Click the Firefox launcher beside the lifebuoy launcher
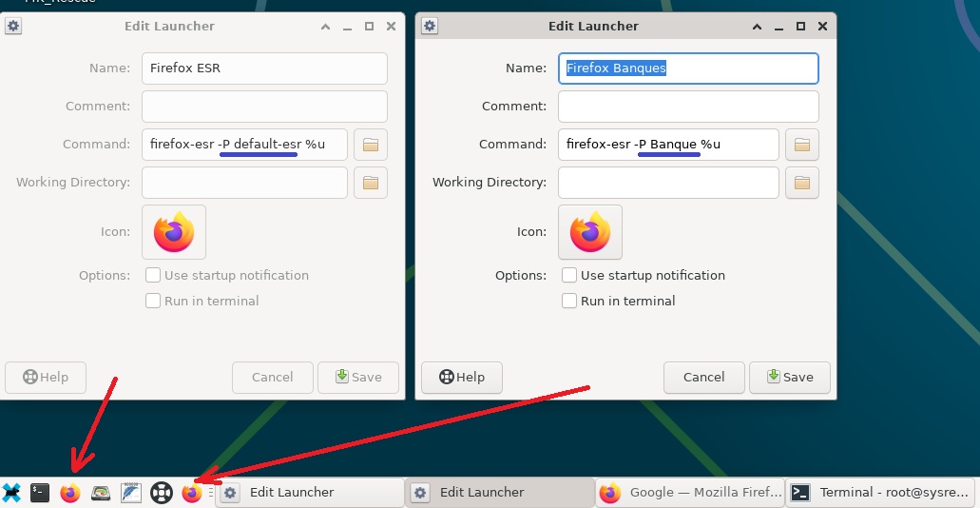Screen dimensions: 980x508 [192, 493]
